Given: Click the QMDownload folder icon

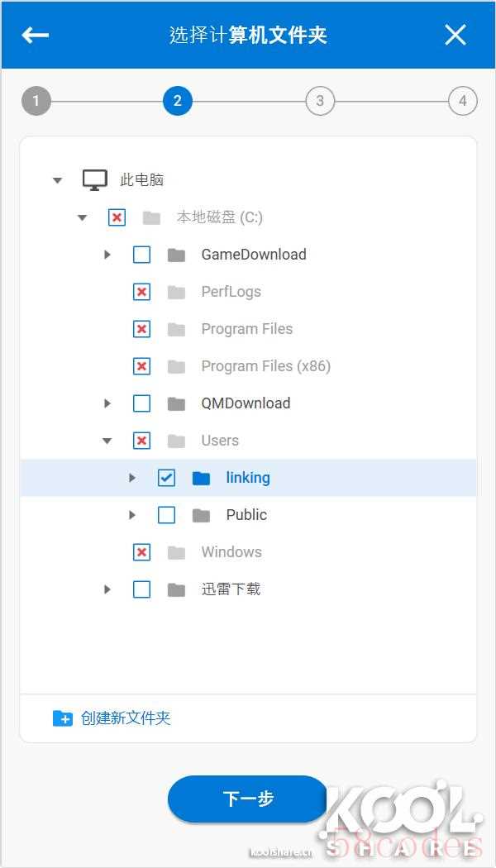Looking at the screenshot, I should (x=176, y=403).
